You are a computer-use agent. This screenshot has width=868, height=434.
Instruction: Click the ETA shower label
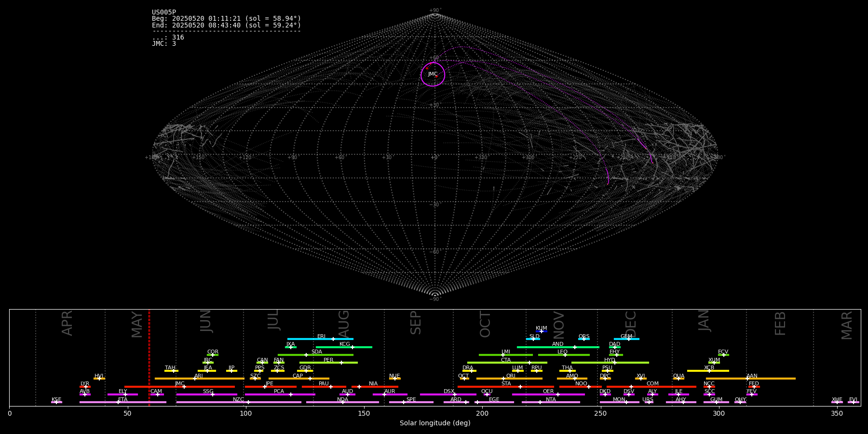122,400
